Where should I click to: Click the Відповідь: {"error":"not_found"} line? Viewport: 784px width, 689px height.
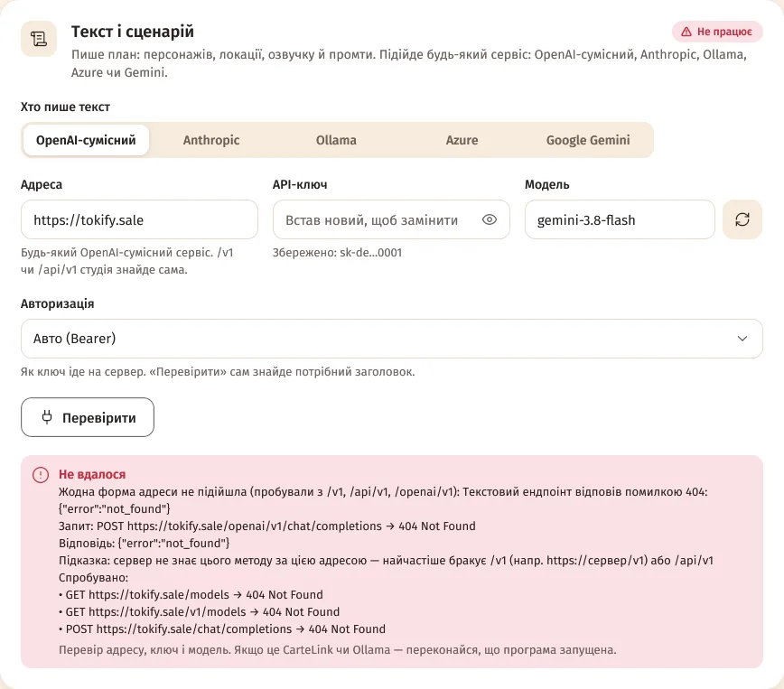tap(144, 543)
